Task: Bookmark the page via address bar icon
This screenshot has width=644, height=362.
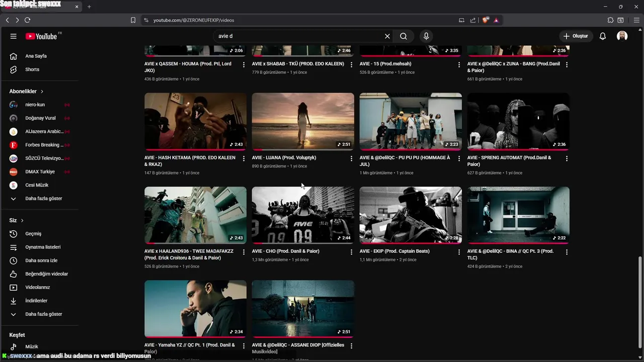Action: (x=133, y=20)
